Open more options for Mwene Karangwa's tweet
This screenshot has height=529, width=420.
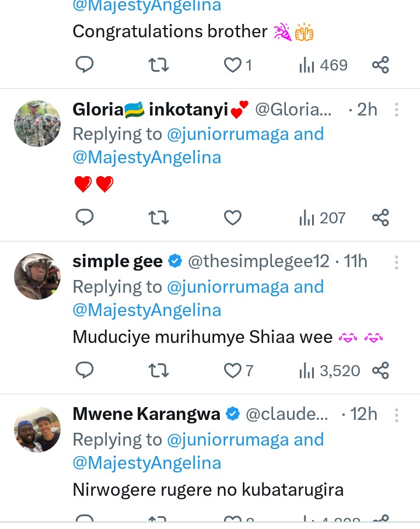pyautogui.click(x=396, y=415)
